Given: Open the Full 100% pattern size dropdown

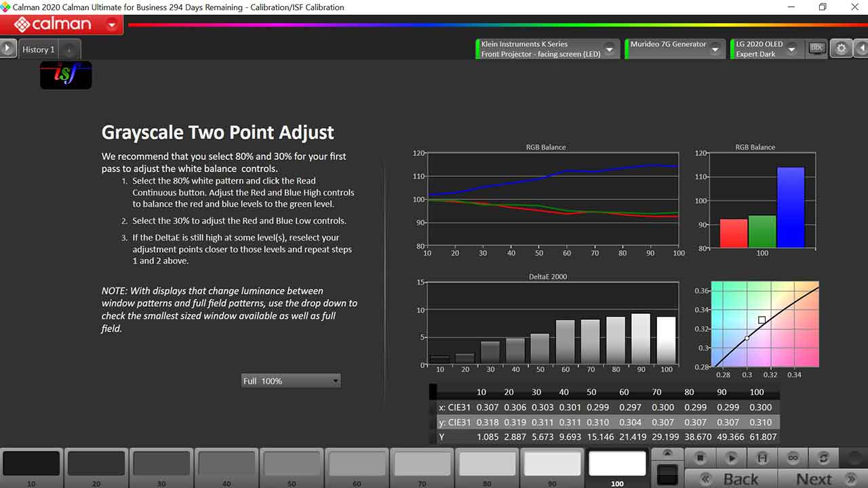Looking at the screenshot, I should click(291, 381).
